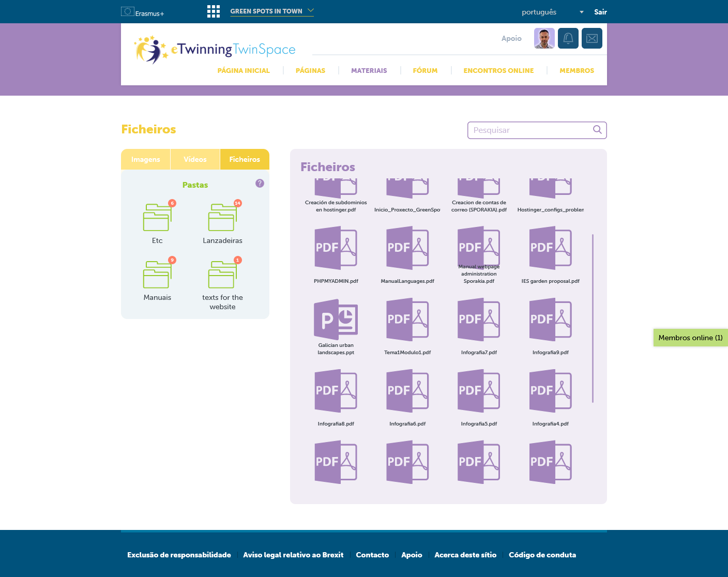The height and width of the screenshot is (577, 728).
Task: Switch to the Vídeos tab
Action: tap(195, 159)
